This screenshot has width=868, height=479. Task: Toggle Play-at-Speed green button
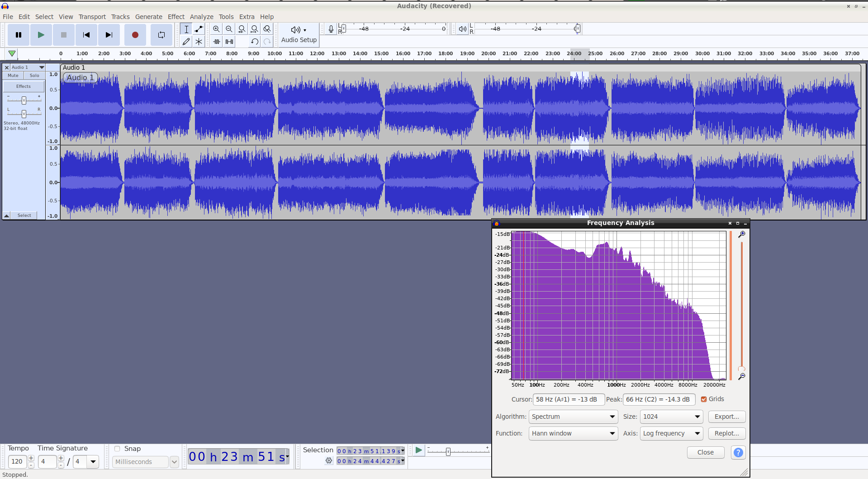[x=419, y=450]
